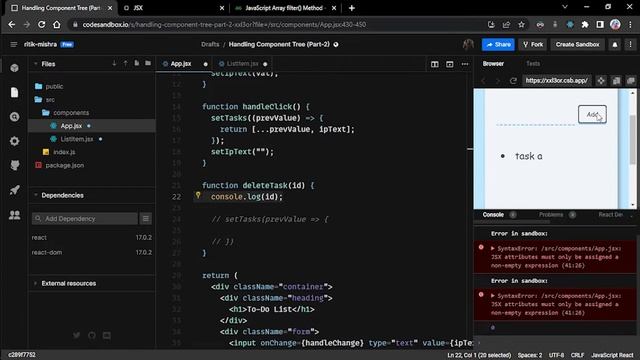Open Search in sidebar
The image size is (640, 360).
[14, 117]
